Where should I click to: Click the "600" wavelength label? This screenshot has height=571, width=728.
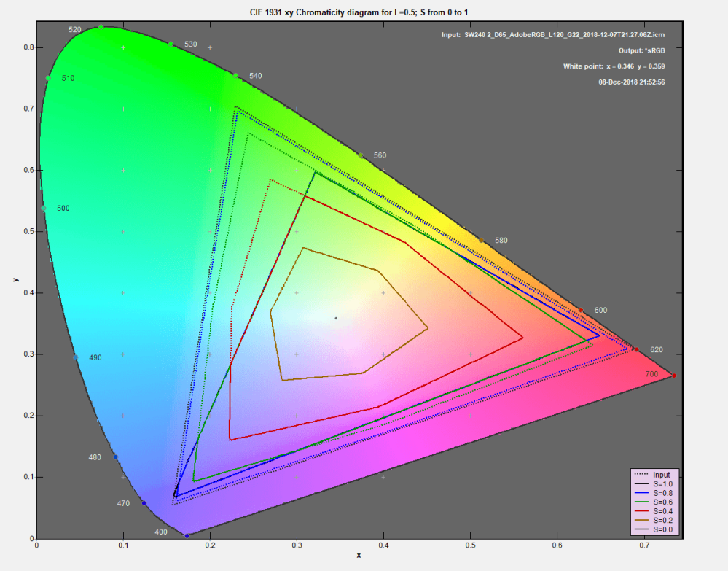point(600,311)
